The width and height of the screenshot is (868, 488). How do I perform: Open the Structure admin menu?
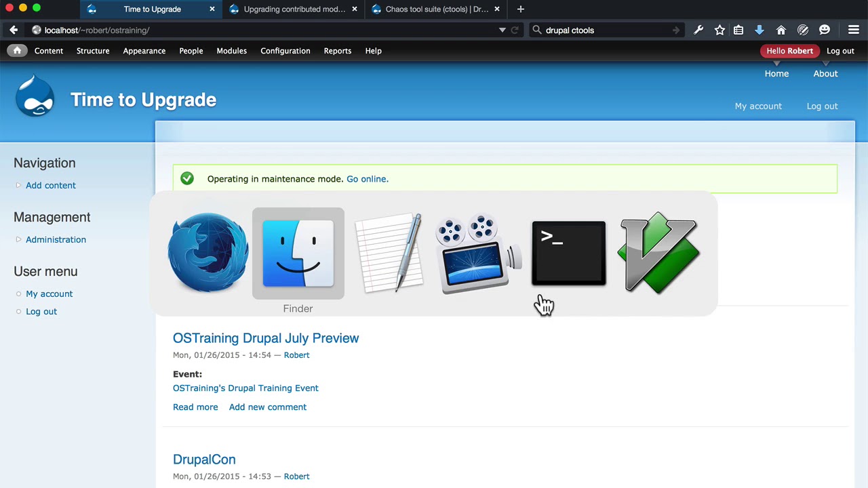[93, 51]
